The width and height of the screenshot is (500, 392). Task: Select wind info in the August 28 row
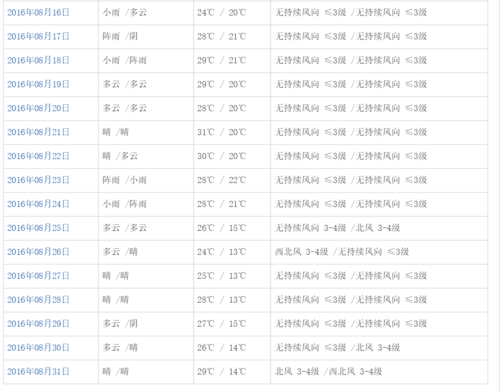[351, 300]
